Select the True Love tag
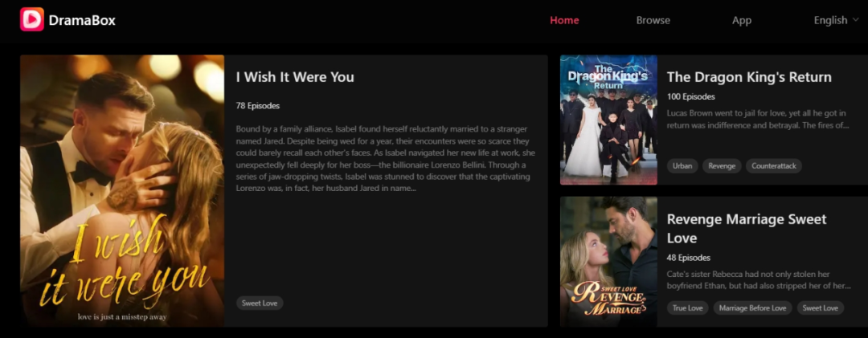This screenshot has width=868, height=338. coord(687,308)
